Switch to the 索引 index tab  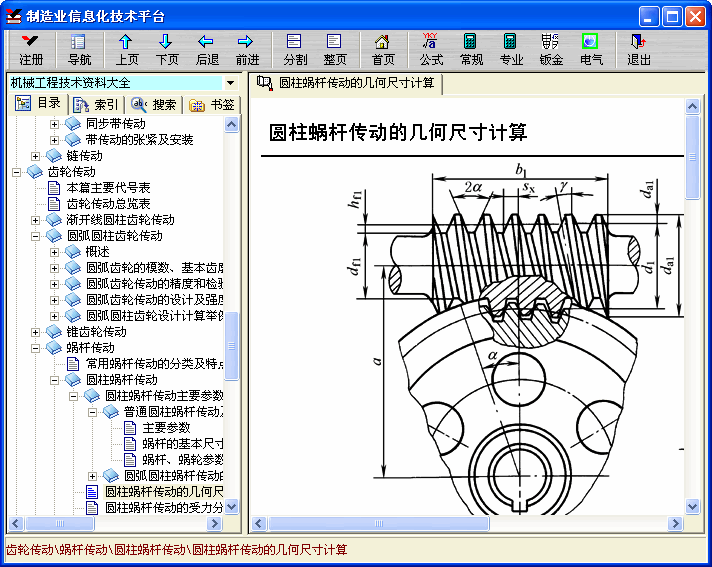(95, 104)
